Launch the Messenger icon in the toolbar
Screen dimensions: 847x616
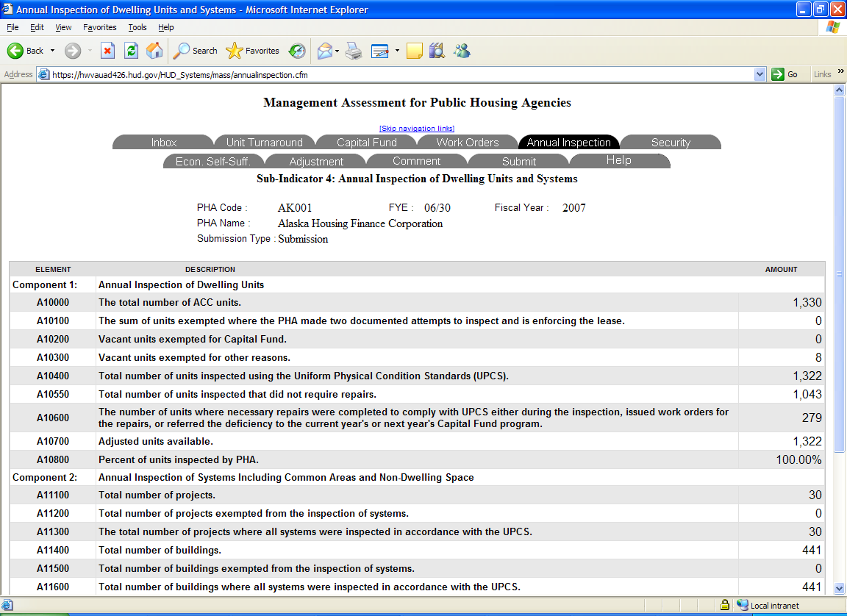pos(462,51)
